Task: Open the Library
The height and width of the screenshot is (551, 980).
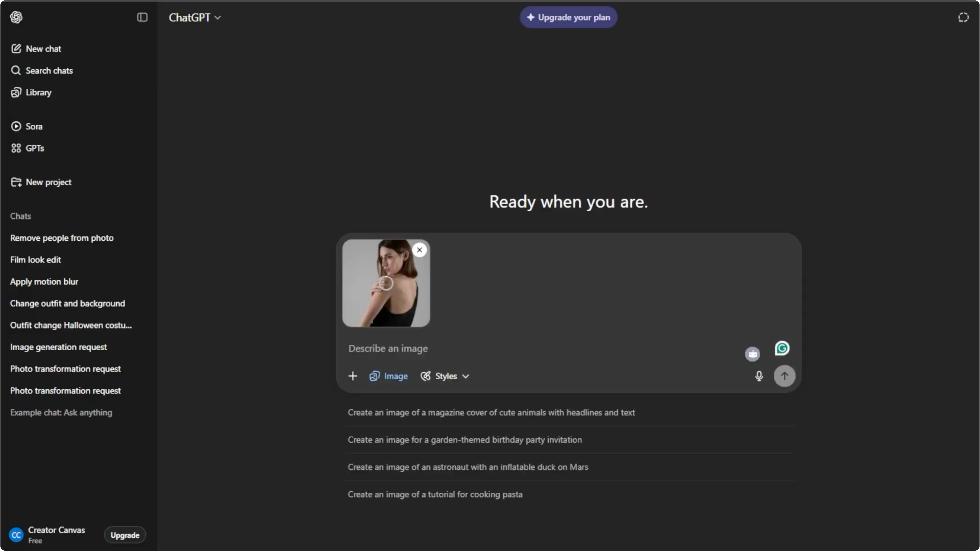Action: click(31, 92)
